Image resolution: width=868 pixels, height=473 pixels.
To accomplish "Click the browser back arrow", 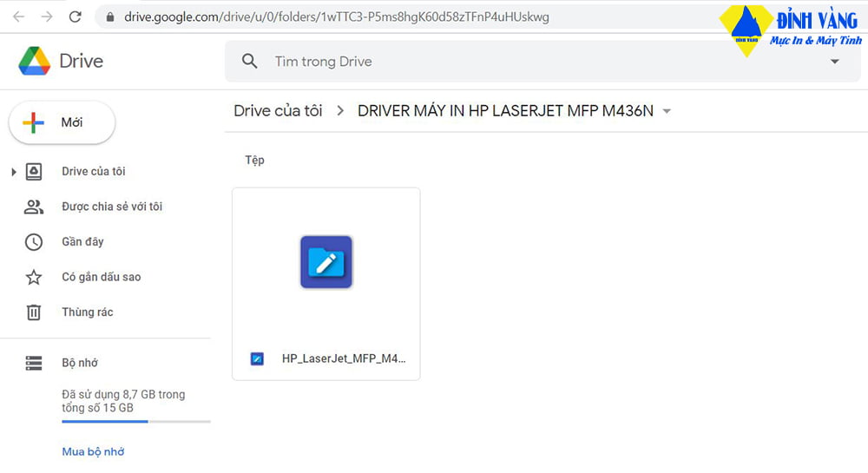I will [19, 16].
